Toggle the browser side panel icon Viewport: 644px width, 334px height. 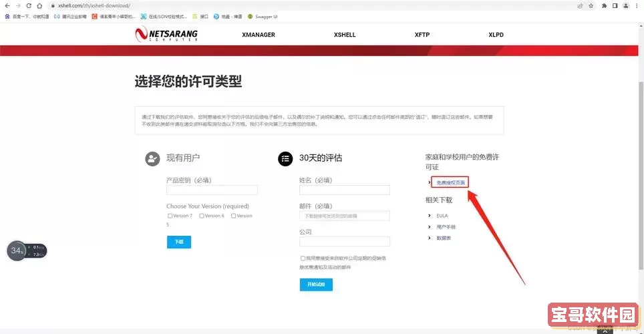tap(615, 6)
